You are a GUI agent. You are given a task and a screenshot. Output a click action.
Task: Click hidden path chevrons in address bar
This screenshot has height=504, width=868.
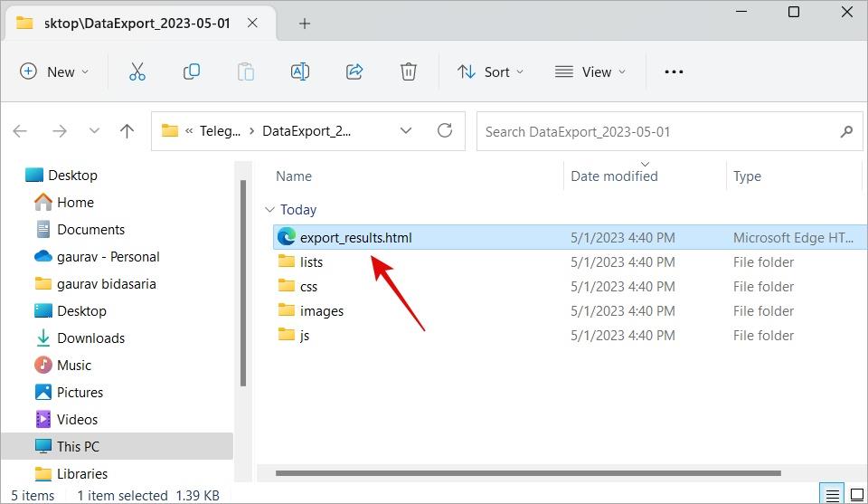pyautogui.click(x=189, y=131)
